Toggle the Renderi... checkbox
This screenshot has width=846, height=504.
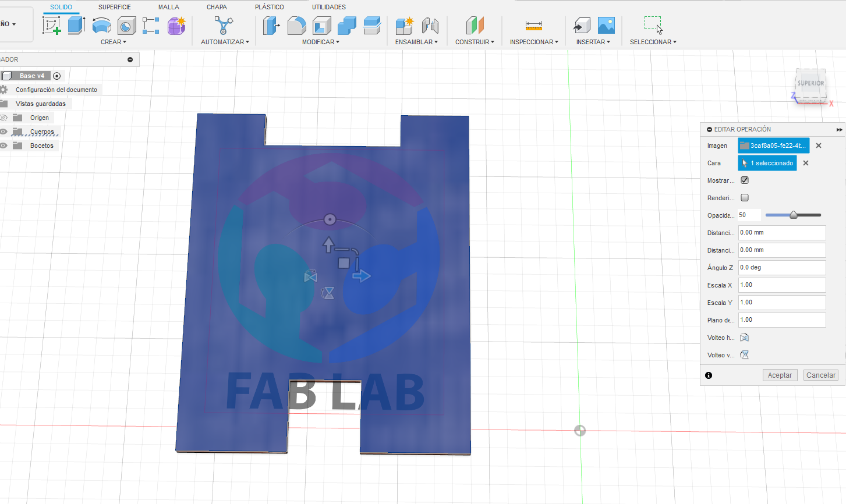point(745,198)
